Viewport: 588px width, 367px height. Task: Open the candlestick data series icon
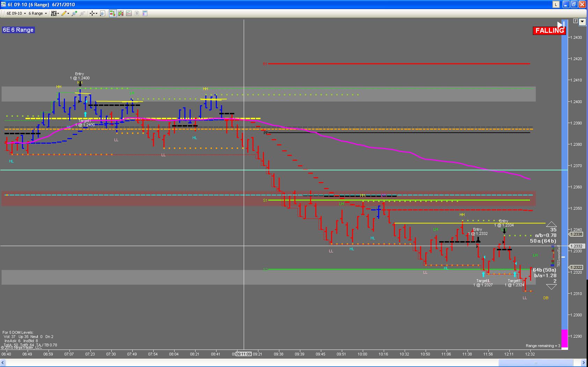(121, 13)
